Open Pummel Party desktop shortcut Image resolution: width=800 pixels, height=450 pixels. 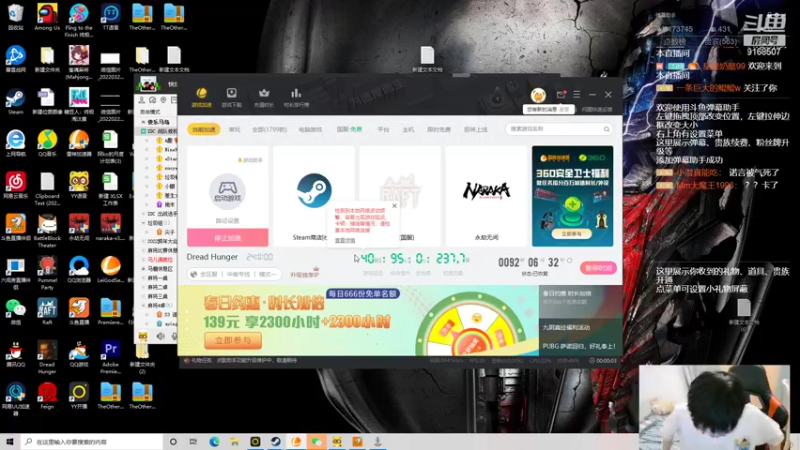[47, 273]
